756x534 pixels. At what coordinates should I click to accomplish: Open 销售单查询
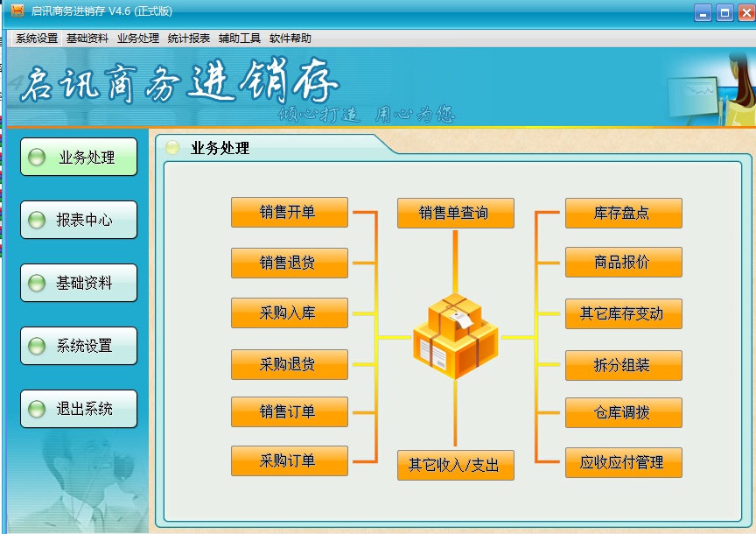pyautogui.click(x=456, y=213)
